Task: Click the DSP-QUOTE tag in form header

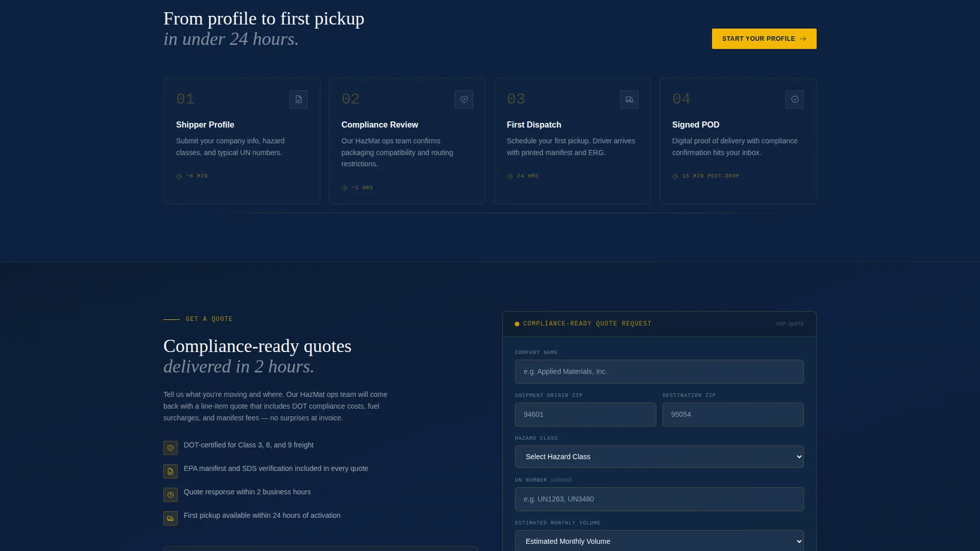Action: (x=790, y=324)
